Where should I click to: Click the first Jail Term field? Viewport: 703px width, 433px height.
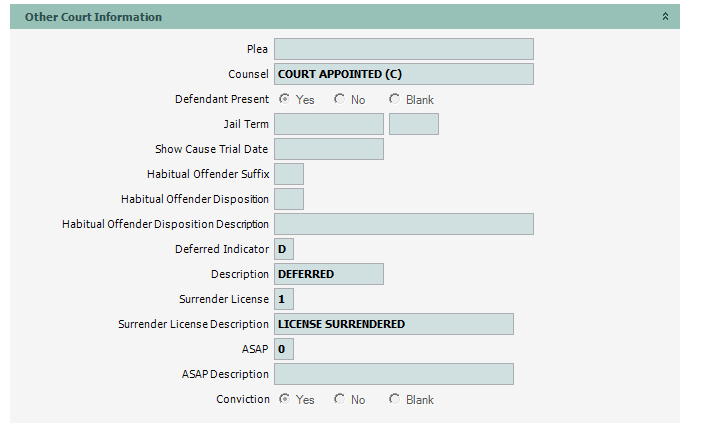328,124
